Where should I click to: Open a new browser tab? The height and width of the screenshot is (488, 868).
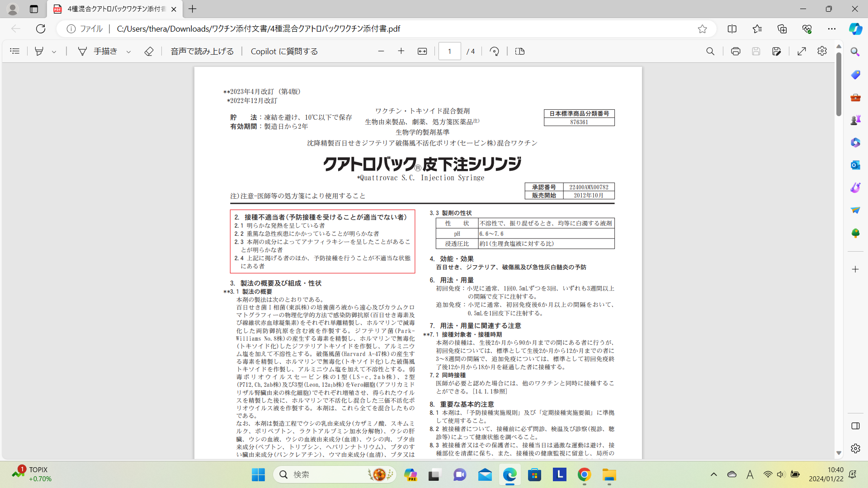tap(193, 9)
